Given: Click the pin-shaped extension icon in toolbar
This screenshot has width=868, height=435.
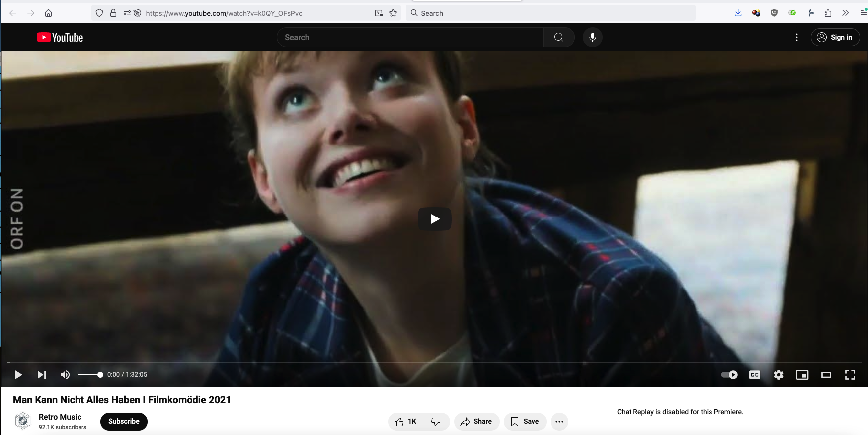Looking at the screenshot, I should (x=810, y=13).
